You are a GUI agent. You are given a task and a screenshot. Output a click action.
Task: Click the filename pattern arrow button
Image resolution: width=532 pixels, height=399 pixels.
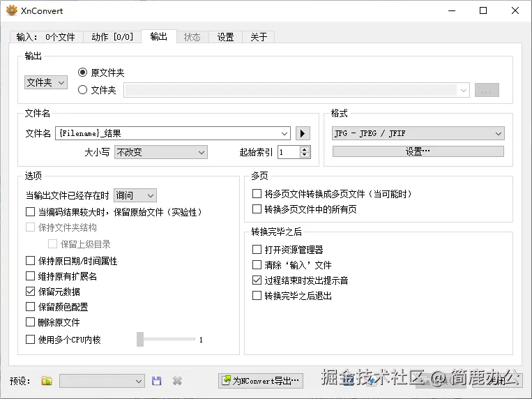click(303, 133)
